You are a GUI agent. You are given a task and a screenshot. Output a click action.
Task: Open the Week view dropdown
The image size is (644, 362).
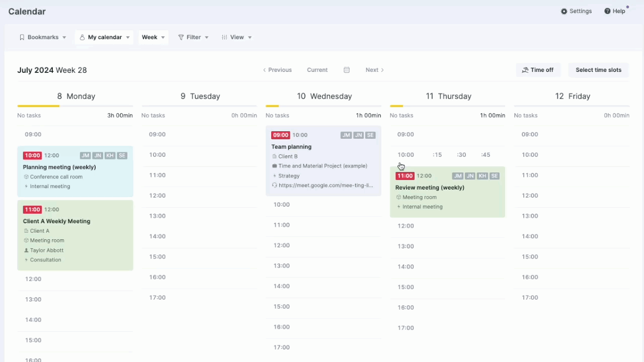tap(153, 37)
